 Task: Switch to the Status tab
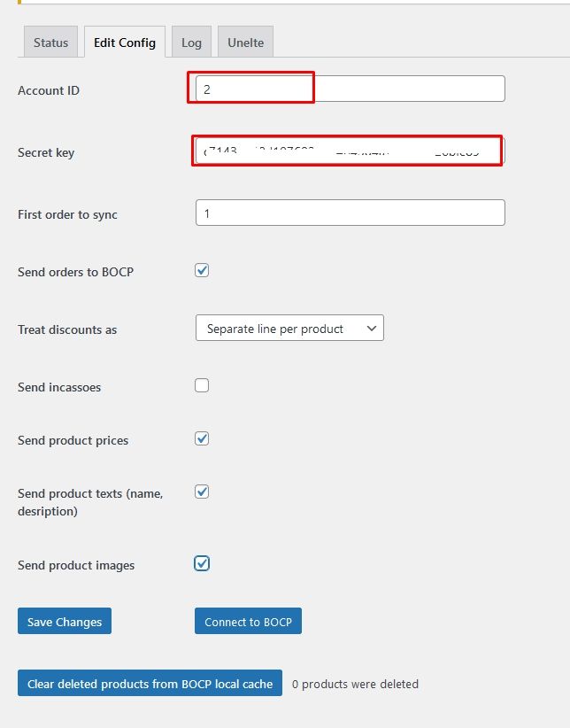point(50,43)
